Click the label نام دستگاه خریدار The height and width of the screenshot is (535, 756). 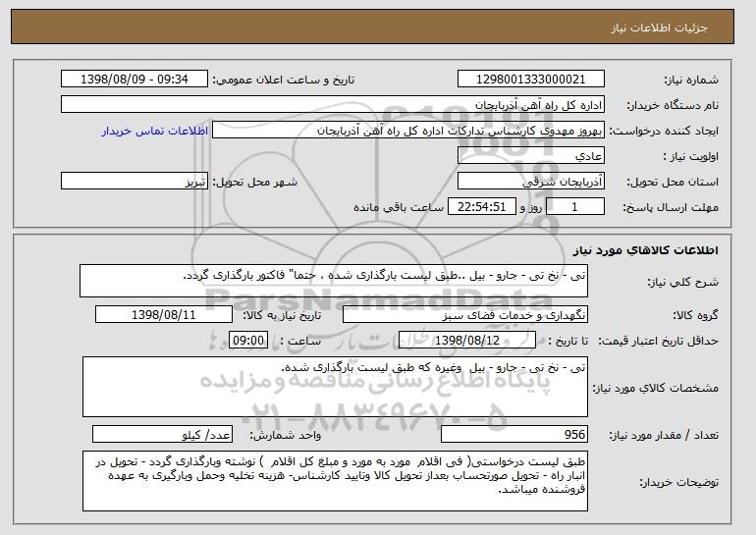tap(673, 105)
